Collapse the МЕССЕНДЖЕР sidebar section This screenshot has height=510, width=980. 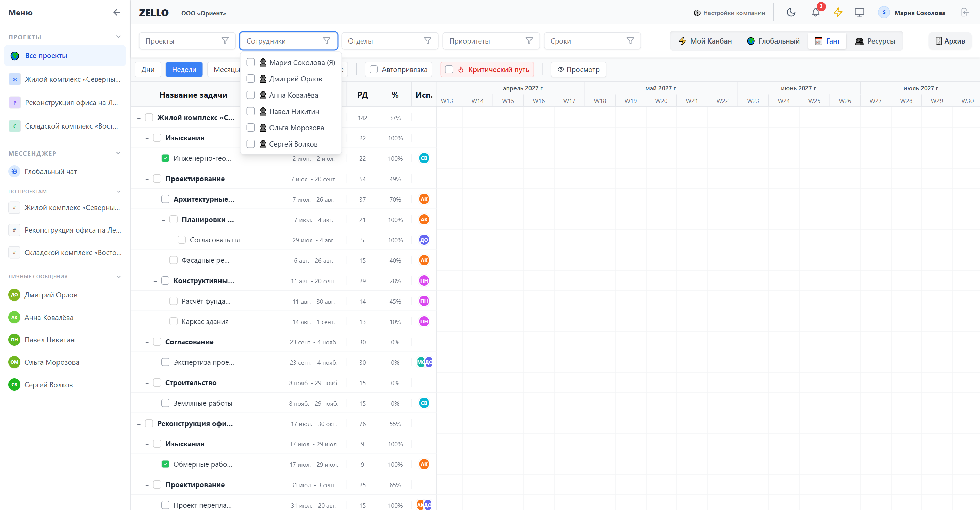click(118, 153)
